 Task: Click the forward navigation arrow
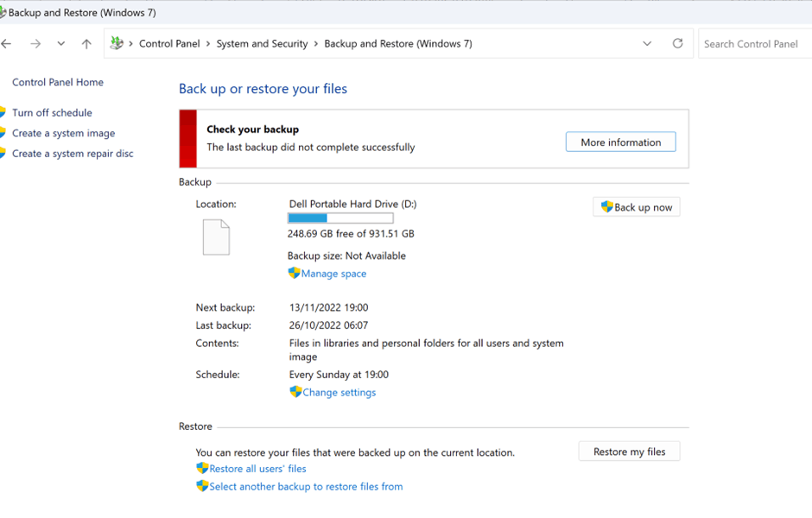[x=35, y=44]
